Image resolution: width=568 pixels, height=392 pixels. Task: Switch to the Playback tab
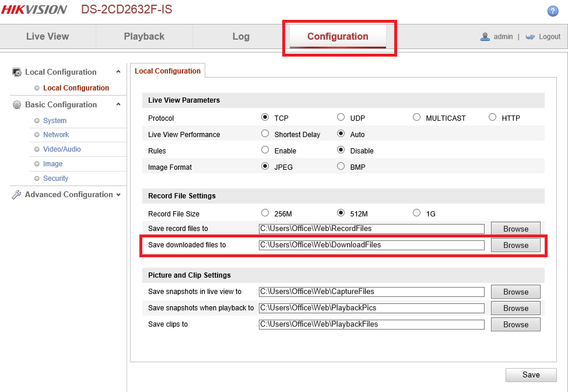tap(144, 36)
